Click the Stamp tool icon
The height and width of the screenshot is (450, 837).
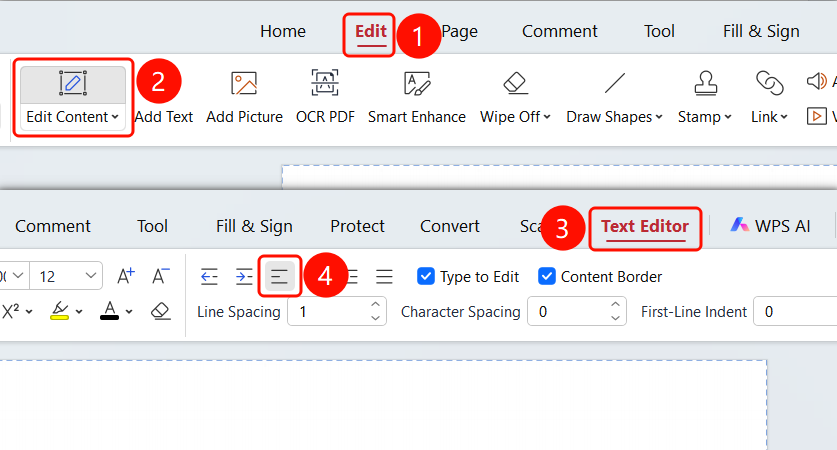[705, 83]
